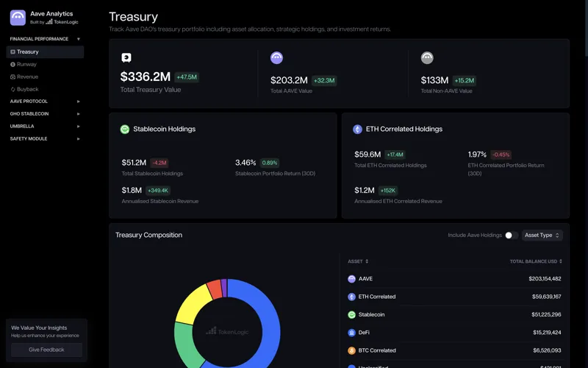Click the DeFi row icon in asset table
The image size is (588, 368).
click(x=352, y=333)
